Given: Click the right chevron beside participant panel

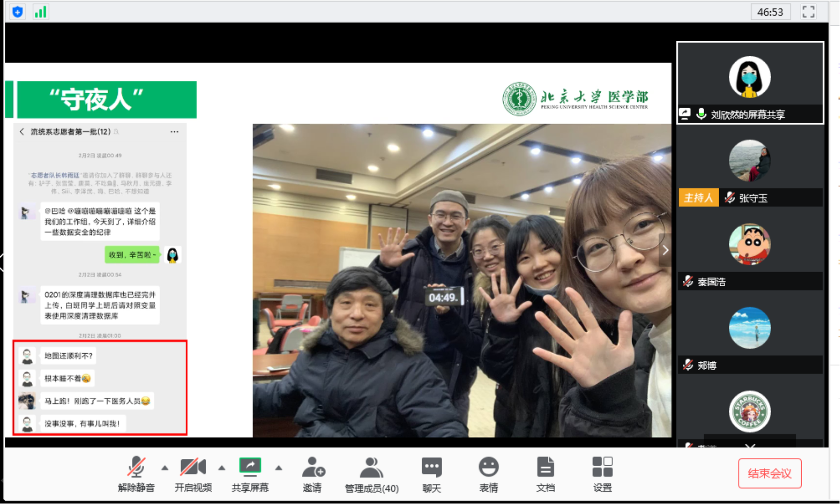Looking at the screenshot, I should coord(665,250).
